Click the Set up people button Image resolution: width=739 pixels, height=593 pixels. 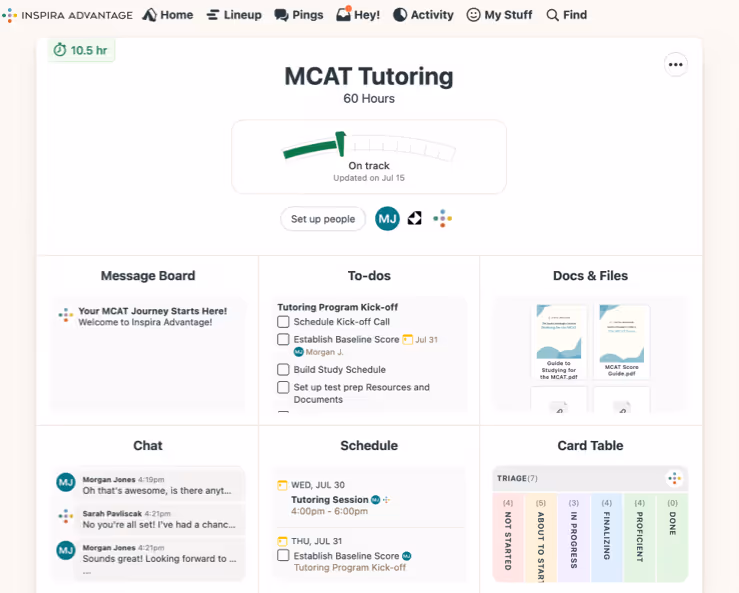coord(323,219)
